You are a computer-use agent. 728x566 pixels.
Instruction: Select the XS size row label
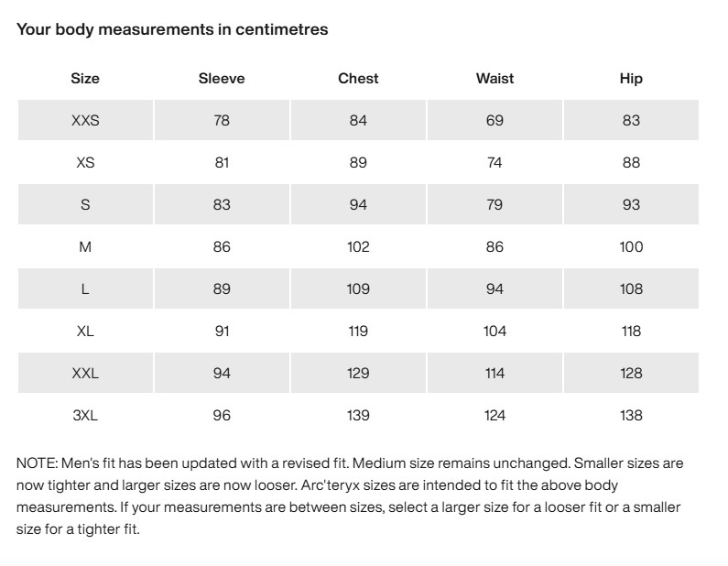pos(85,162)
